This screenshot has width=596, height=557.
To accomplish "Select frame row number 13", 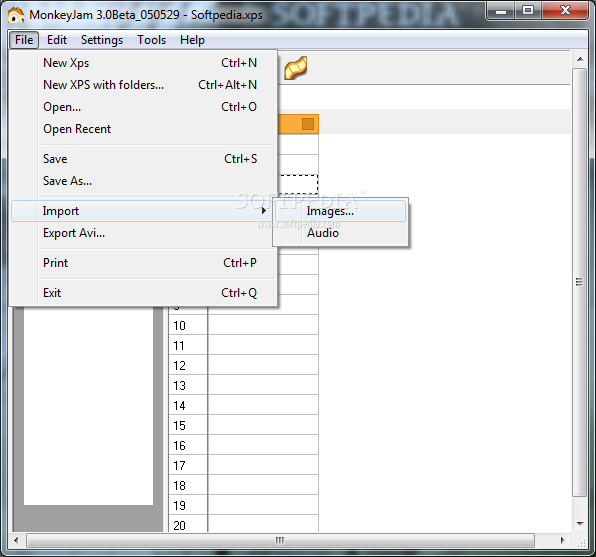I will 188,386.
